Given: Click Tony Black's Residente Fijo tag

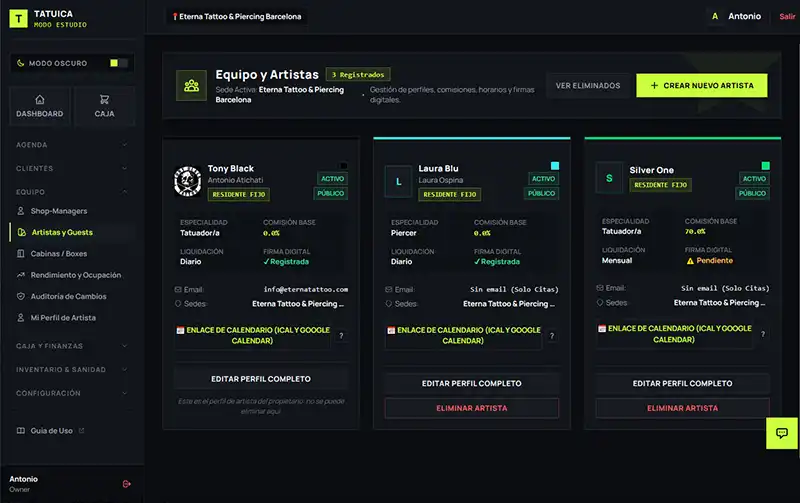Looking at the screenshot, I should 239,194.
